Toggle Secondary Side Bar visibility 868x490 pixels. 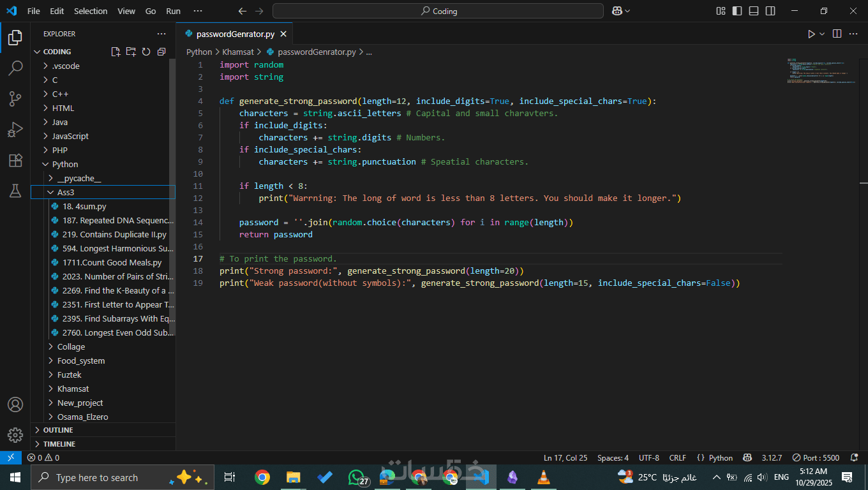point(770,11)
